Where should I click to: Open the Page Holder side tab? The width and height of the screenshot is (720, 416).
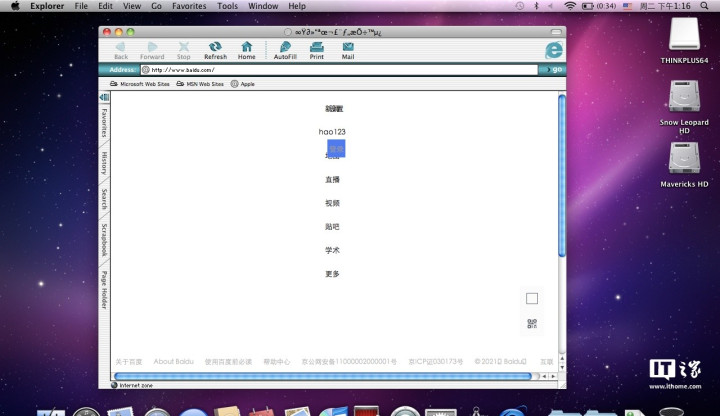(x=104, y=290)
